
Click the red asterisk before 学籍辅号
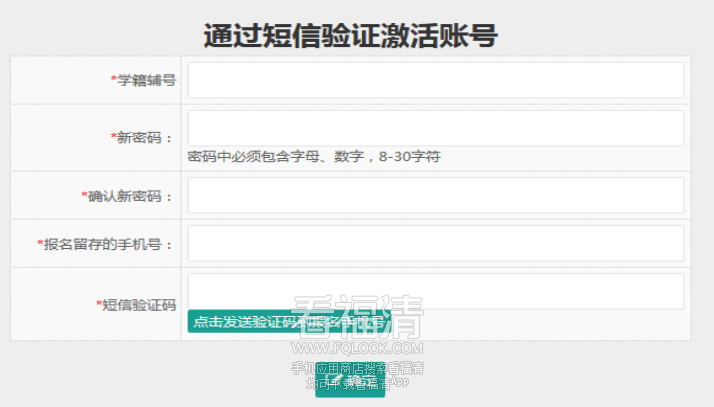(x=114, y=79)
